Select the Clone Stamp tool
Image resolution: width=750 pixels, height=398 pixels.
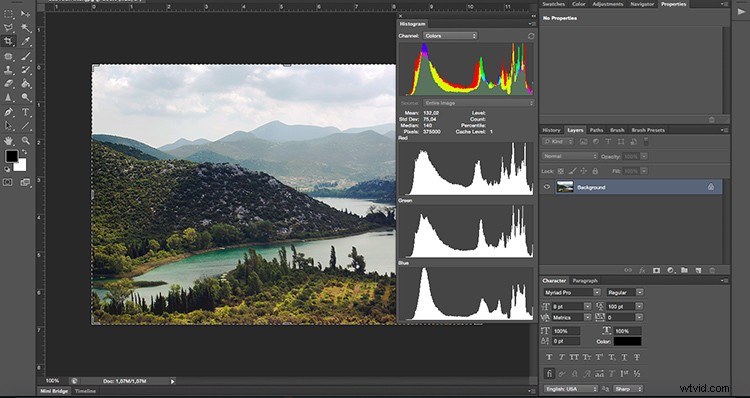click(9, 70)
